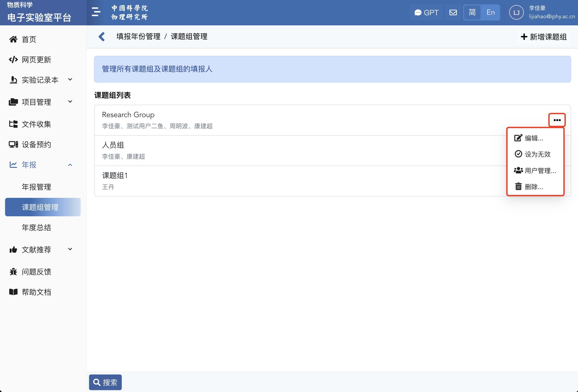Screen dimensions: 578x392
Task: Click the user name 李佳豪 in header
Action: click(x=537, y=8)
